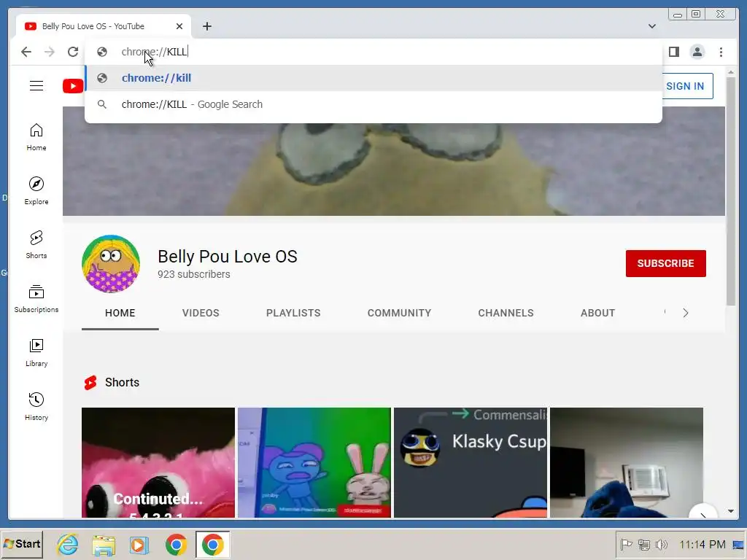The height and width of the screenshot is (560, 747).
Task: Switch to the VIDEOS tab
Action: (201, 313)
